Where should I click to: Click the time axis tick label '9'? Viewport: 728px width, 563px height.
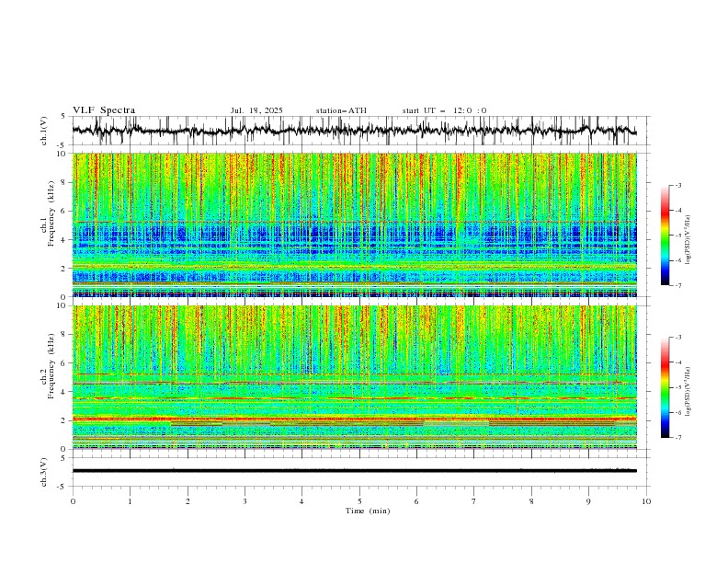click(588, 501)
